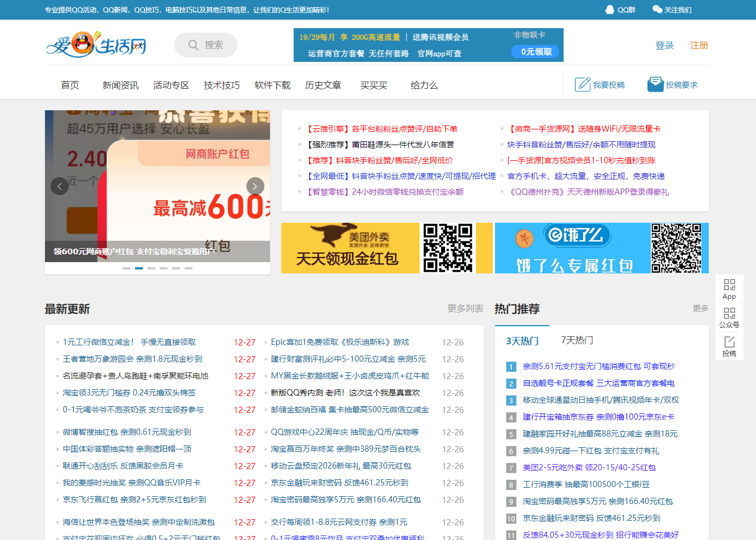Open the 技术技巧 navigation menu
This screenshot has height=540, width=756.
point(222,84)
